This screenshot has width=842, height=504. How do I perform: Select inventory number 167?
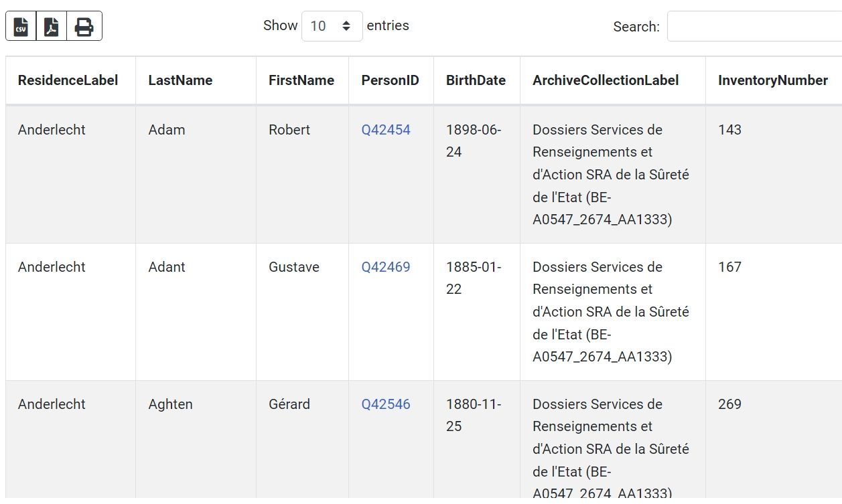[x=729, y=267]
